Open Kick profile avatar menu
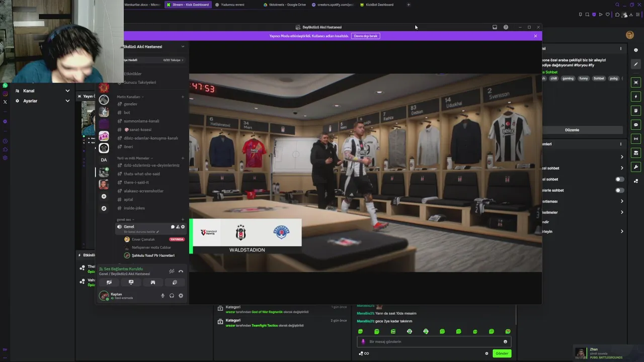644x362 pixels. point(629,35)
